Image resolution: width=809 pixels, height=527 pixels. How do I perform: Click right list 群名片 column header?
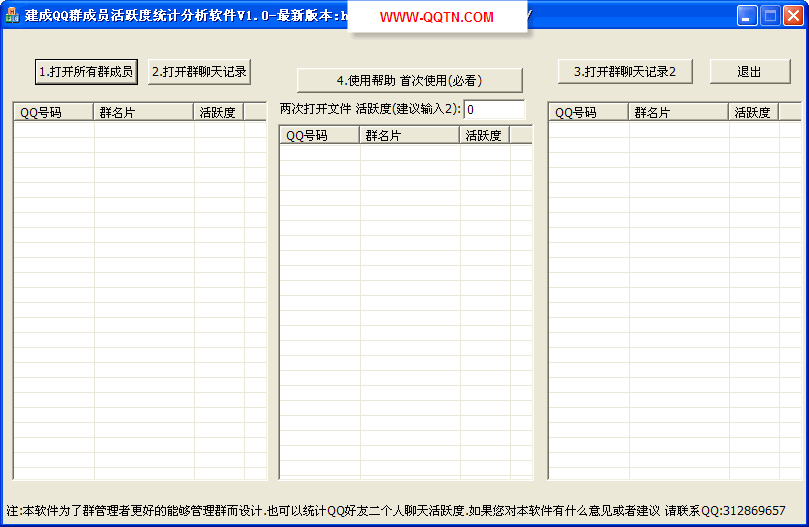coord(678,112)
